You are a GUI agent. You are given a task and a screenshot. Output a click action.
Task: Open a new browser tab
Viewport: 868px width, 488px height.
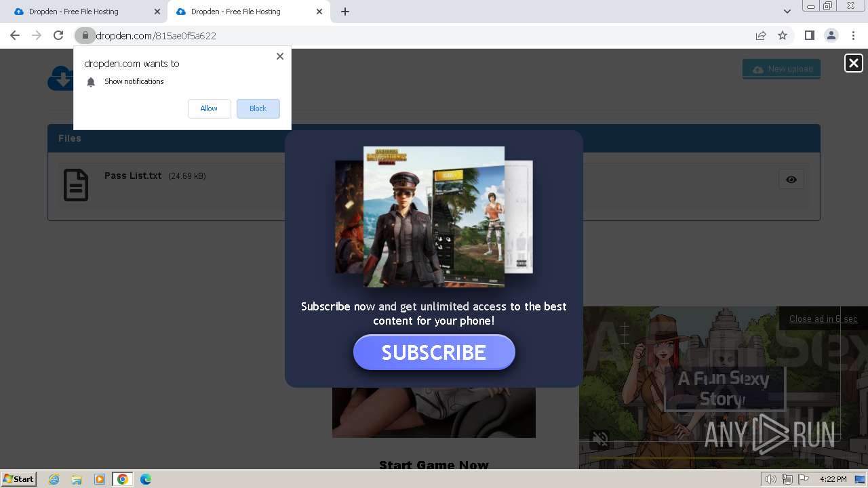tap(345, 12)
